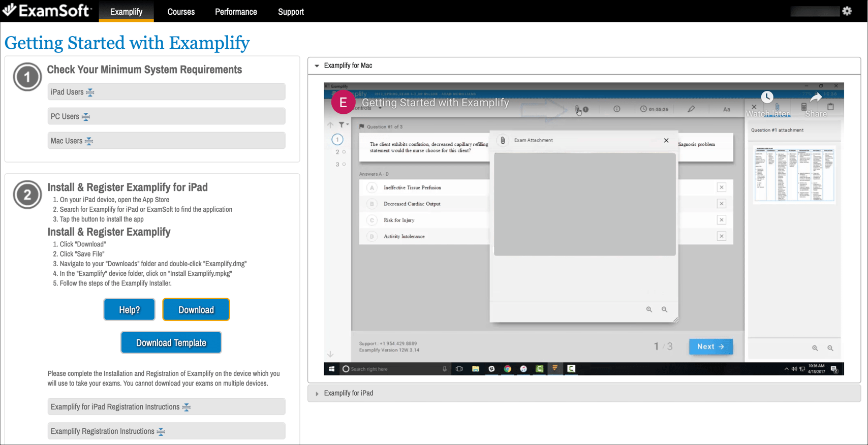868x445 pixels.
Task: Open Examplify for iPad Registration Instructions
Action: [x=167, y=407]
